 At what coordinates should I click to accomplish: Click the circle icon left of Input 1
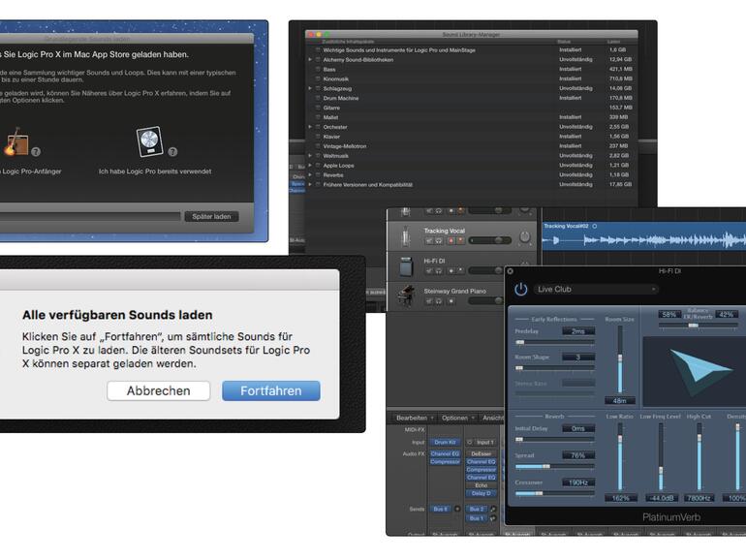pos(470,442)
